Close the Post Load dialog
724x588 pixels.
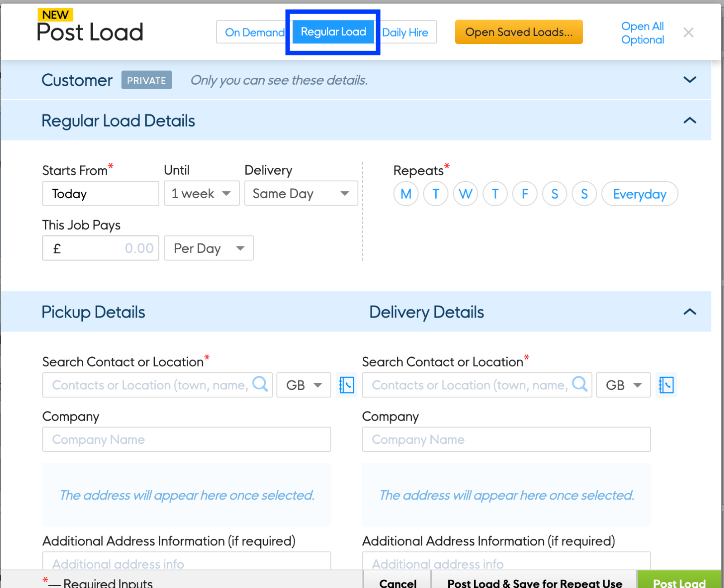pos(688,33)
